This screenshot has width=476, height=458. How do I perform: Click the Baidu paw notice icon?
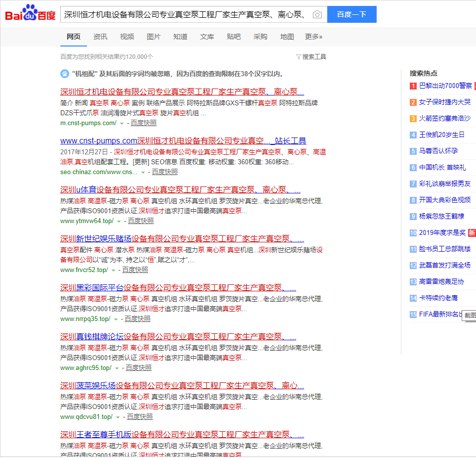[x=64, y=74]
